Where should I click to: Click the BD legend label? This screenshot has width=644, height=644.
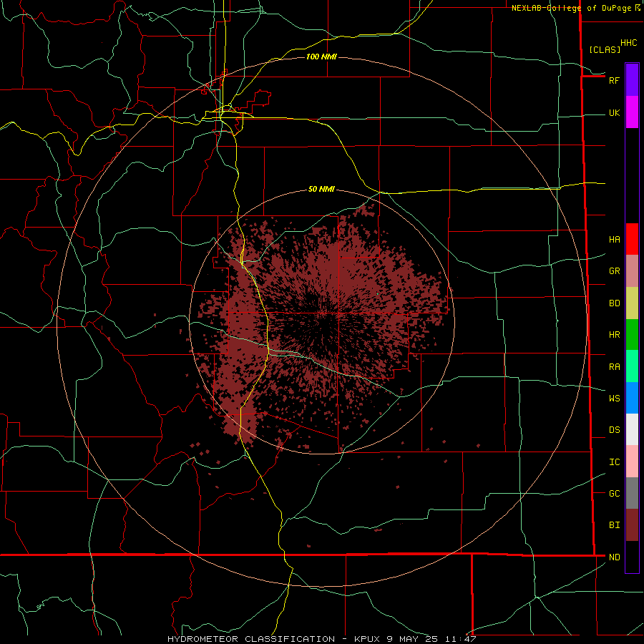(x=614, y=303)
